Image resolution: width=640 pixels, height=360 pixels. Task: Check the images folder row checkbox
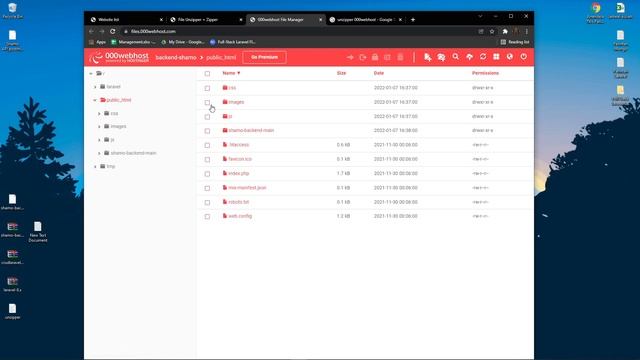point(207,102)
